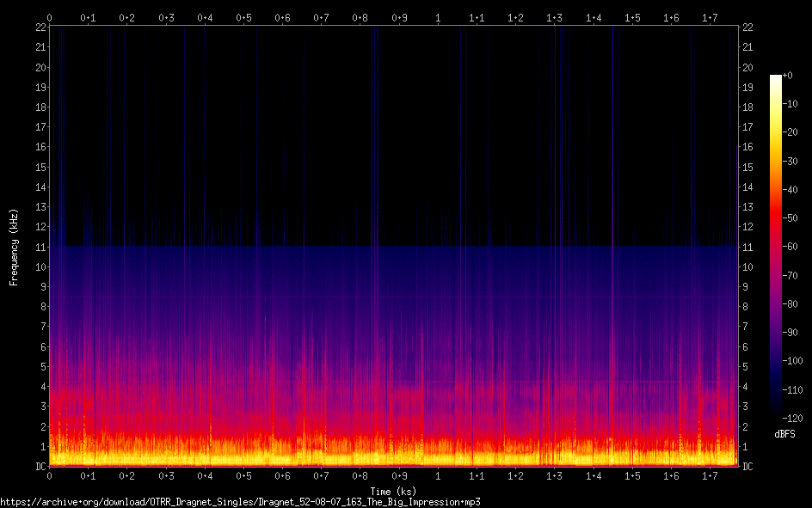Click the 'DC' label on the left frequency axis
Image resolution: width=812 pixels, height=508 pixels.
[40, 467]
